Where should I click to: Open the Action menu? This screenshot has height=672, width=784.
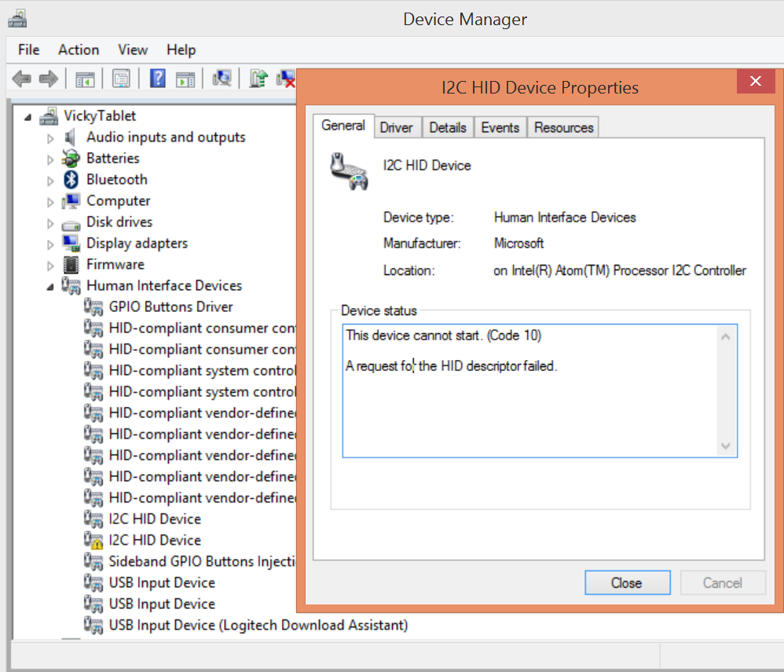[x=79, y=50]
